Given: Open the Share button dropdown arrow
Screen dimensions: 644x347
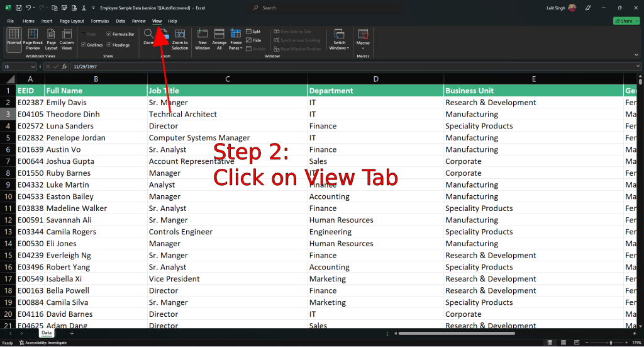Looking at the screenshot, I should [637, 21].
